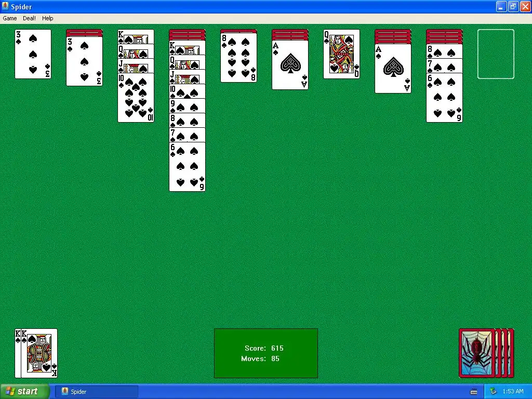
Task: Click the Spider taskbar button
Action: [97, 392]
